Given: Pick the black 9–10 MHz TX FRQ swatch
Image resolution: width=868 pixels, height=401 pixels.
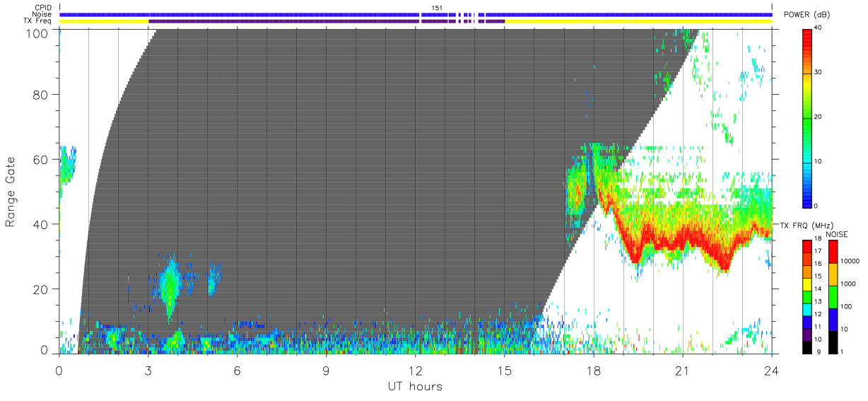Looking at the screenshot, I should pos(807,347).
